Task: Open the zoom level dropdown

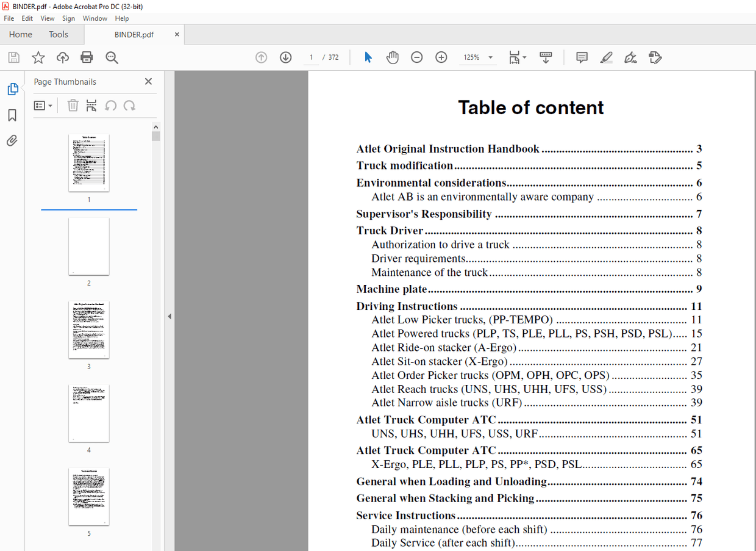Action: pyautogui.click(x=491, y=57)
